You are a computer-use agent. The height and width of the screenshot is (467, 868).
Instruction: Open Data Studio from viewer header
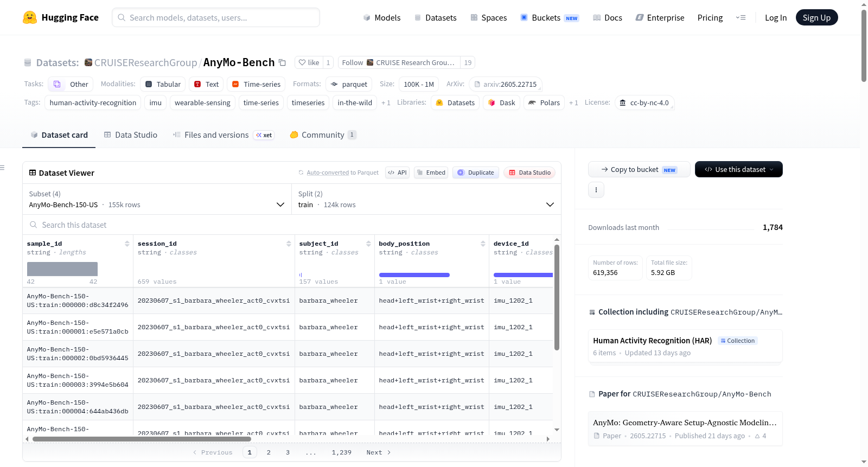click(x=529, y=172)
